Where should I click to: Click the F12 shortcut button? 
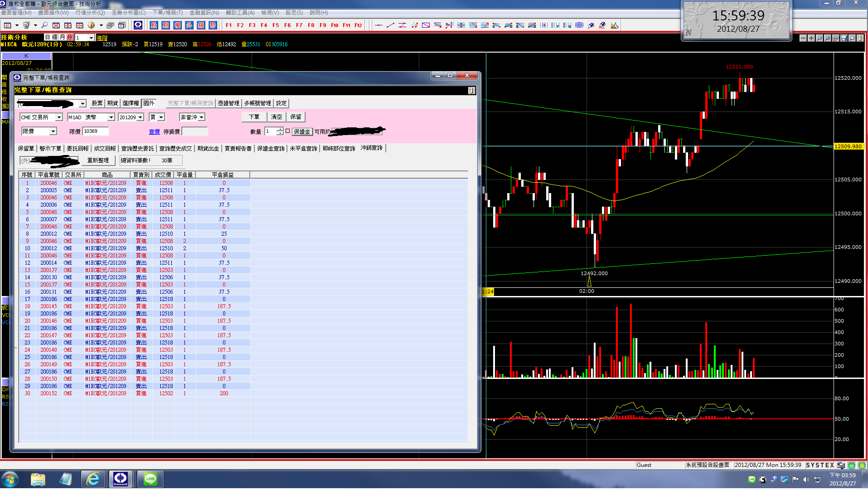click(359, 25)
